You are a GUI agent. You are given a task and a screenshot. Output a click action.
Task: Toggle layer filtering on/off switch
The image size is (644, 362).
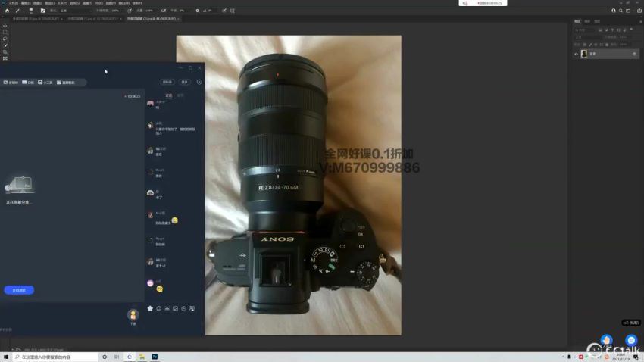(x=632, y=30)
